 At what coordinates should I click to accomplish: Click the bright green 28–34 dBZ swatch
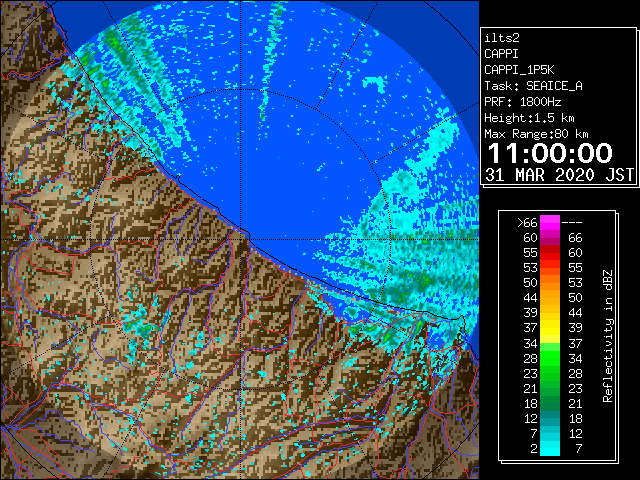[x=550, y=358]
